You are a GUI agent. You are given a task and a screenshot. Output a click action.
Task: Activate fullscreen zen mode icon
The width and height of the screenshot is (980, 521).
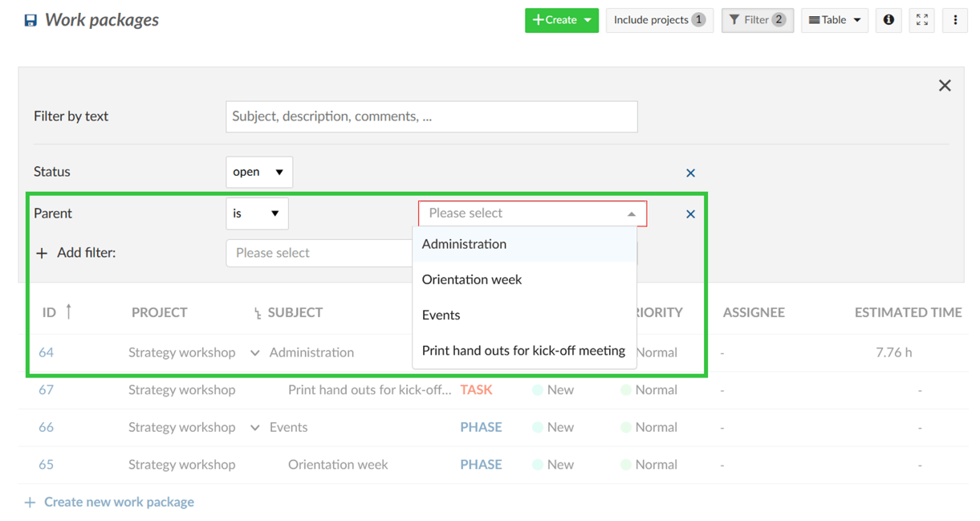(x=922, y=20)
